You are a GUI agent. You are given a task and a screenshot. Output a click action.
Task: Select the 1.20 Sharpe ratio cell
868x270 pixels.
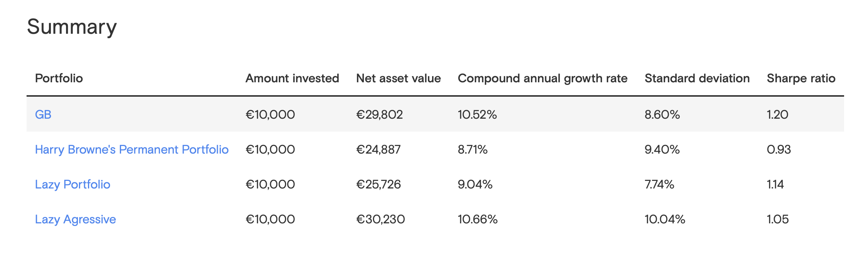coord(777,115)
